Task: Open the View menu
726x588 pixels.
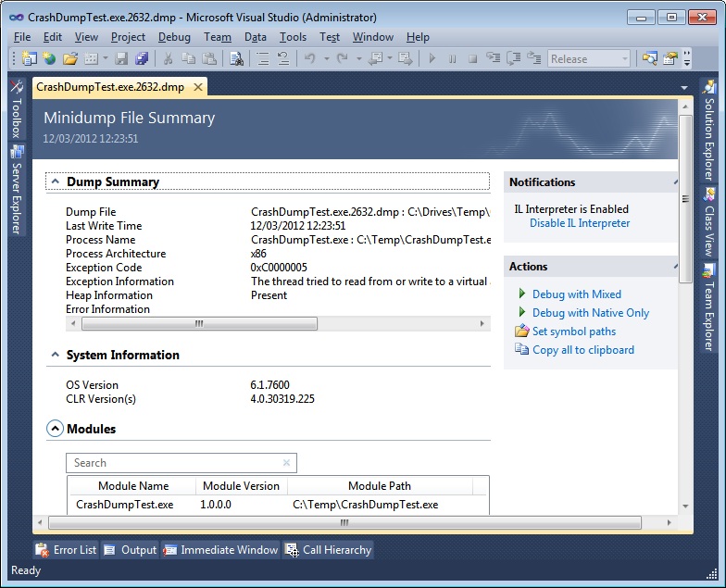Action: coord(86,37)
